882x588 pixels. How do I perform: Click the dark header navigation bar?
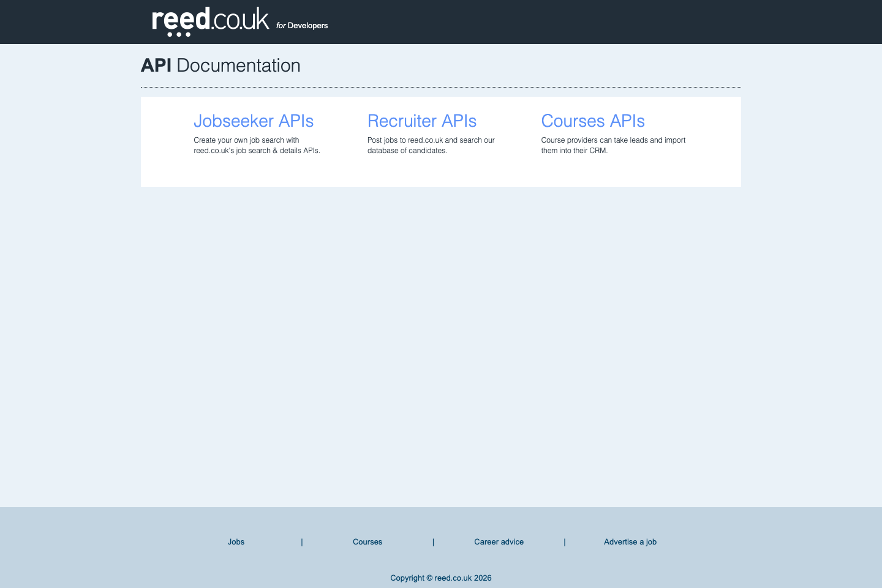click(x=551, y=21)
